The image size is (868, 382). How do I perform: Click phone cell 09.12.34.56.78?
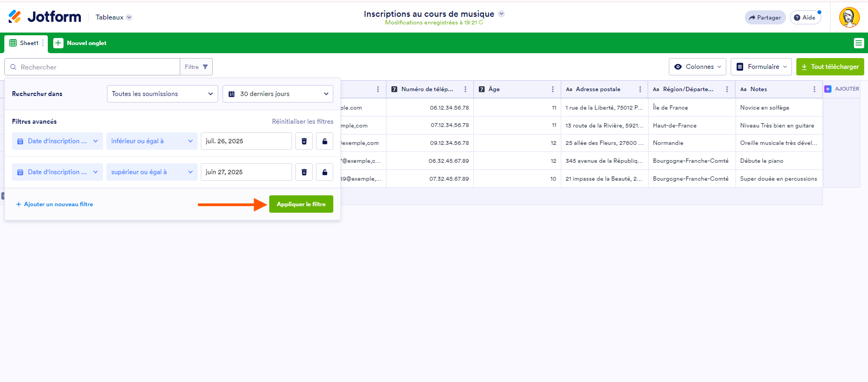[430, 143]
